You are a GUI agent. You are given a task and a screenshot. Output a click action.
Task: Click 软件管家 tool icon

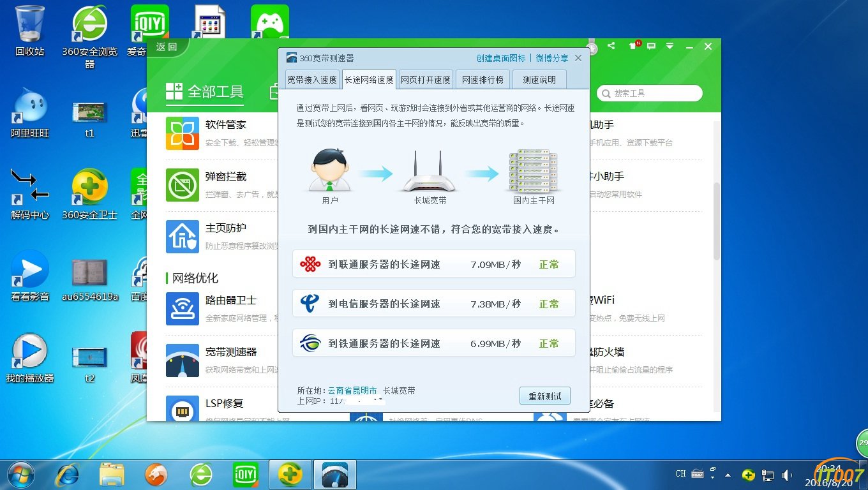coord(183,133)
